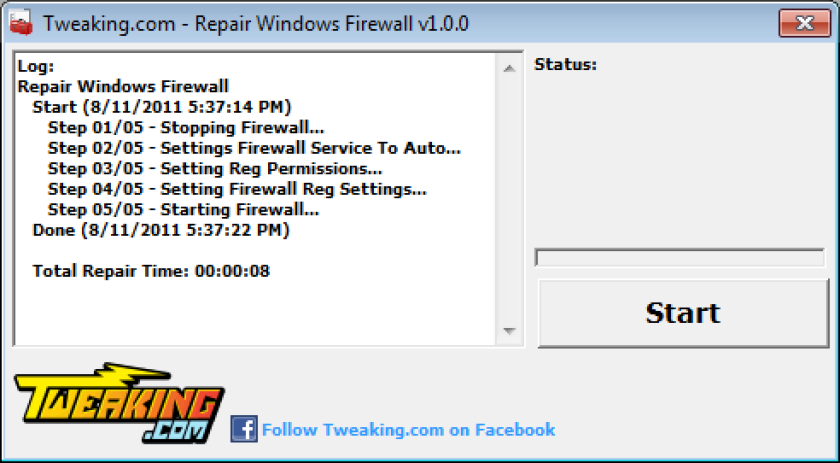Click the window title bar text
The image size is (840, 463).
(256, 24)
